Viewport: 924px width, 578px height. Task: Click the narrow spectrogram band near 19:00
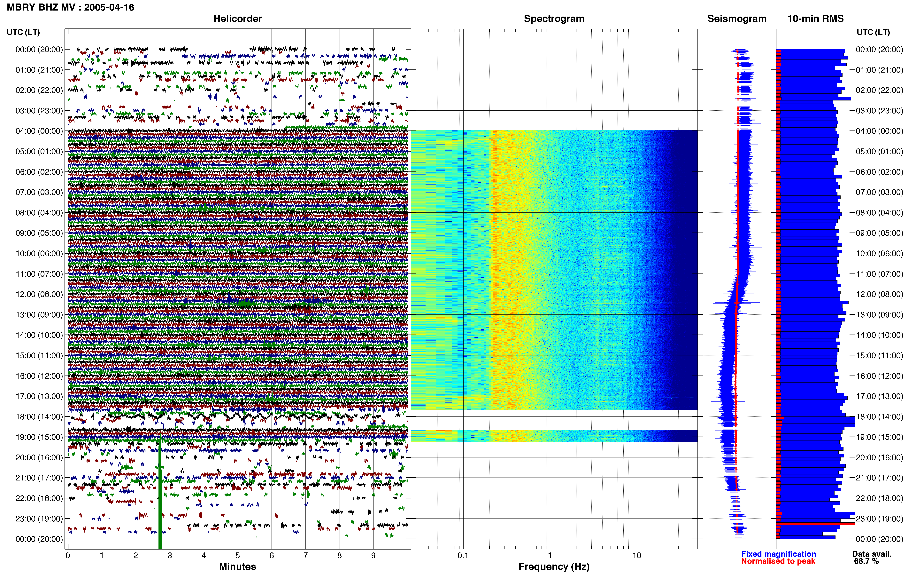554,436
